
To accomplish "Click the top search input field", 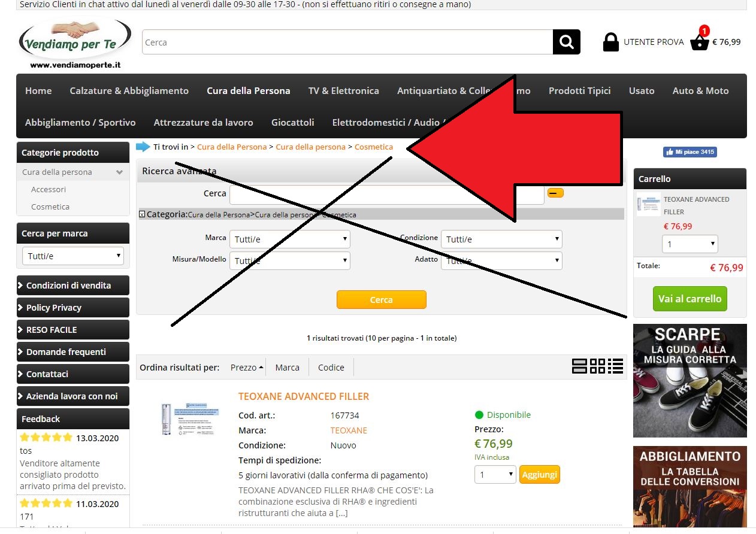I will (347, 42).
